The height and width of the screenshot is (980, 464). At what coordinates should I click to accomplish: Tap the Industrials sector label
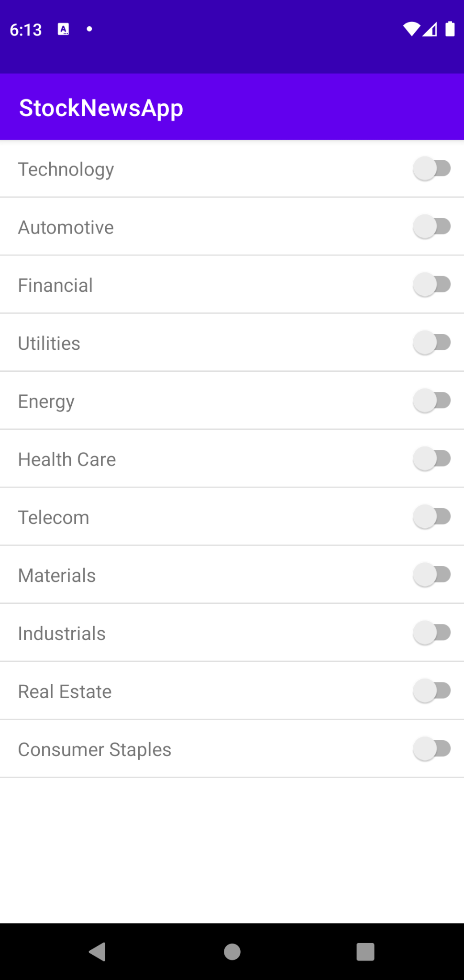point(62,633)
